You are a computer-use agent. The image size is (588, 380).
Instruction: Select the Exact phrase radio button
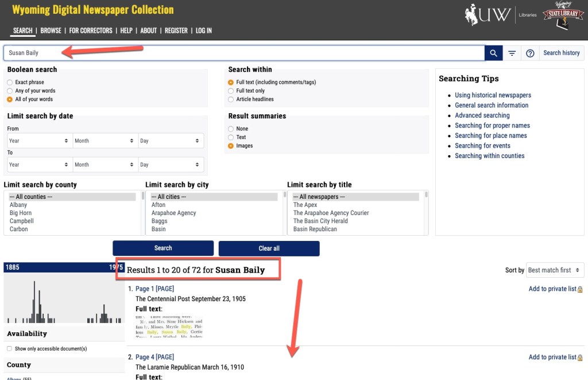pyautogui.click(x=10, y=82)
